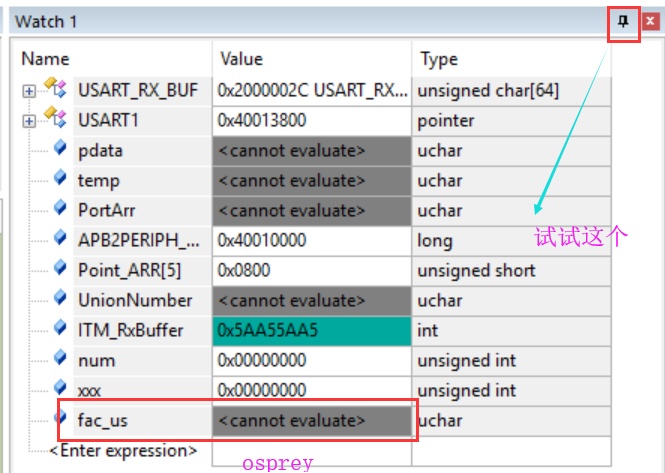
Task: Click the blue diamond icon beside temp
Action: tap(60, 177)
